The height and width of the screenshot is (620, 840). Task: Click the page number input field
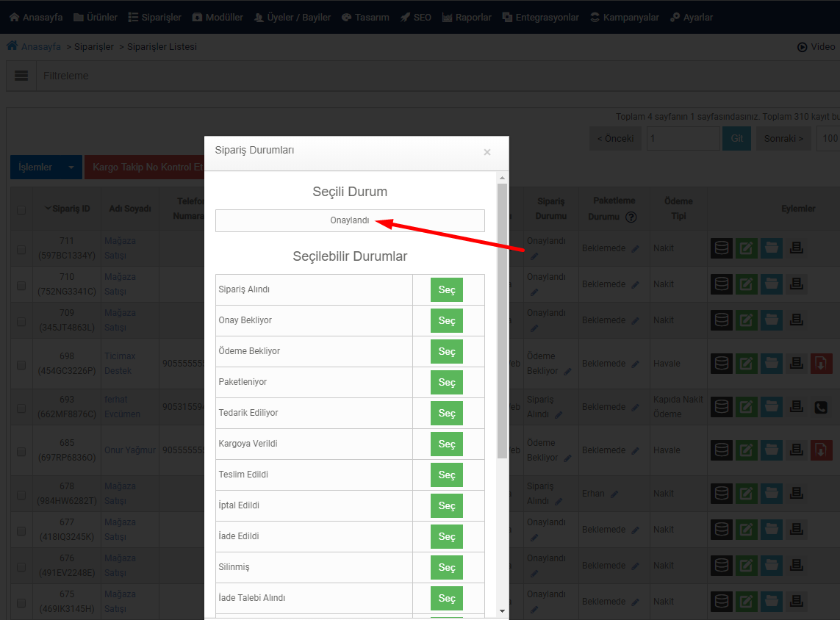[x=683, y=138]
